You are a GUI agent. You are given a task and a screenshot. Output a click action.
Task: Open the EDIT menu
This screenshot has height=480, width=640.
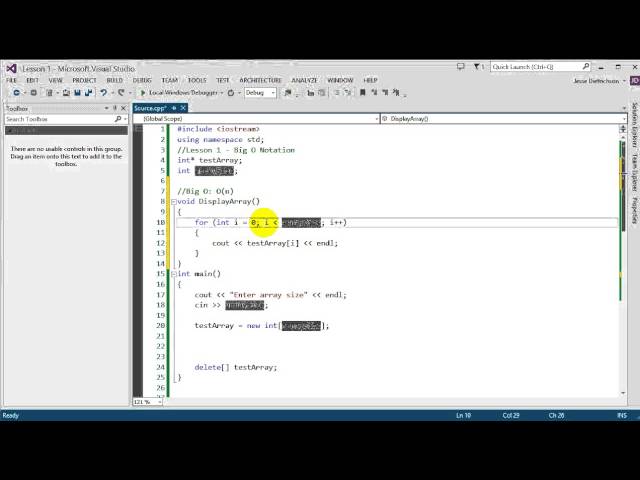point(32,80)
